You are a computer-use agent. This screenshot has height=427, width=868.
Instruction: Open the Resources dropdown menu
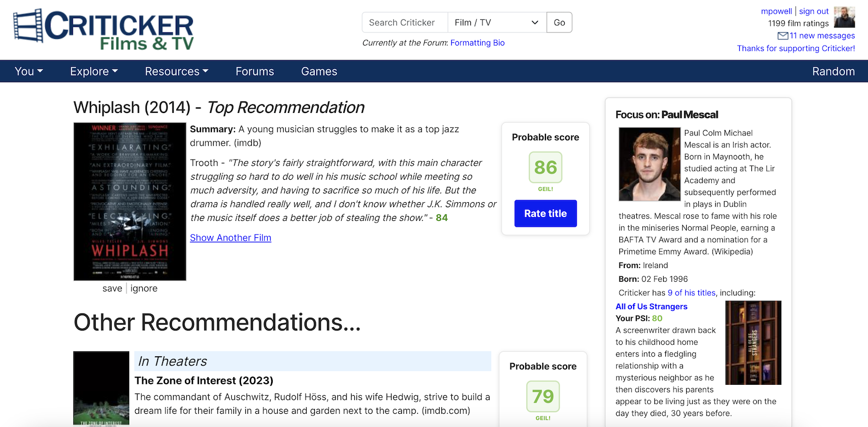pos(176,71)
